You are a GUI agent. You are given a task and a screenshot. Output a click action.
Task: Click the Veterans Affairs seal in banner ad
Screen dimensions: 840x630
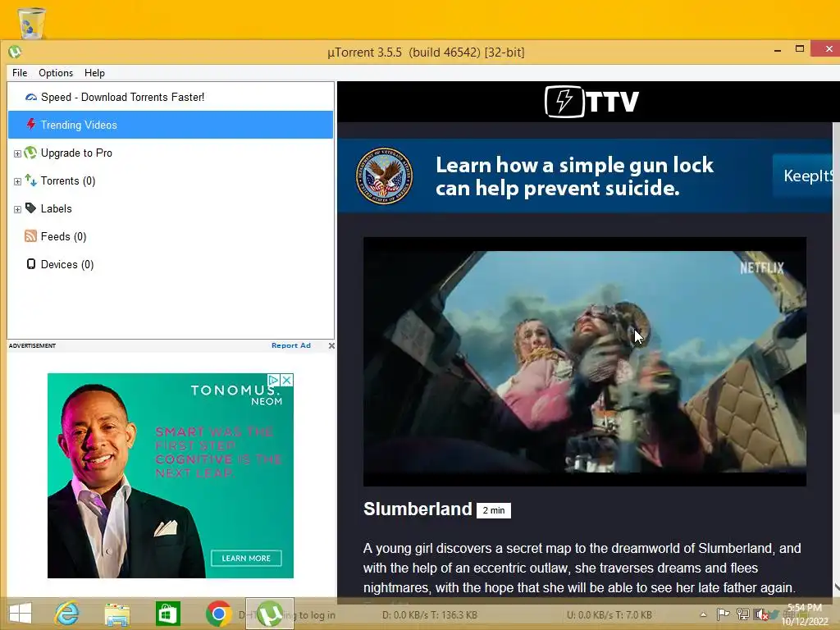coord(384,176)
